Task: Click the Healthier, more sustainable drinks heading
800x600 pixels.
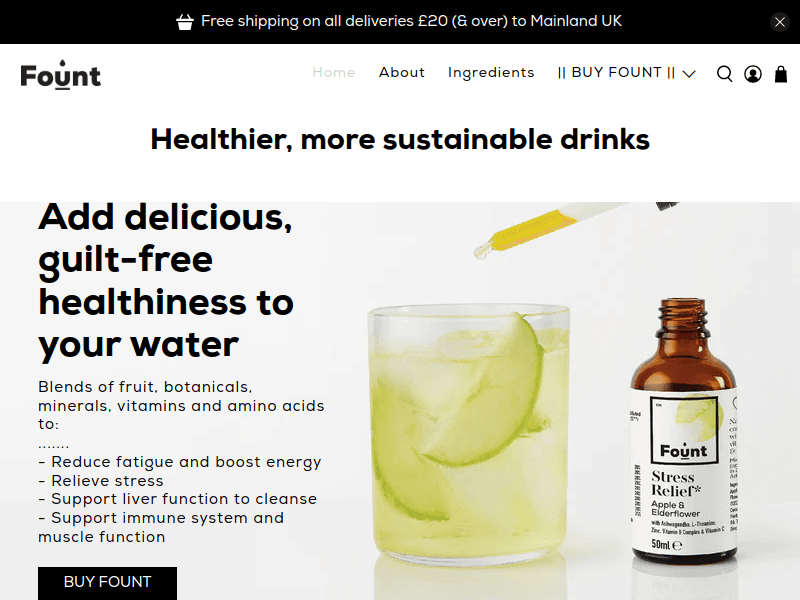Action: [x=400, y=139]
